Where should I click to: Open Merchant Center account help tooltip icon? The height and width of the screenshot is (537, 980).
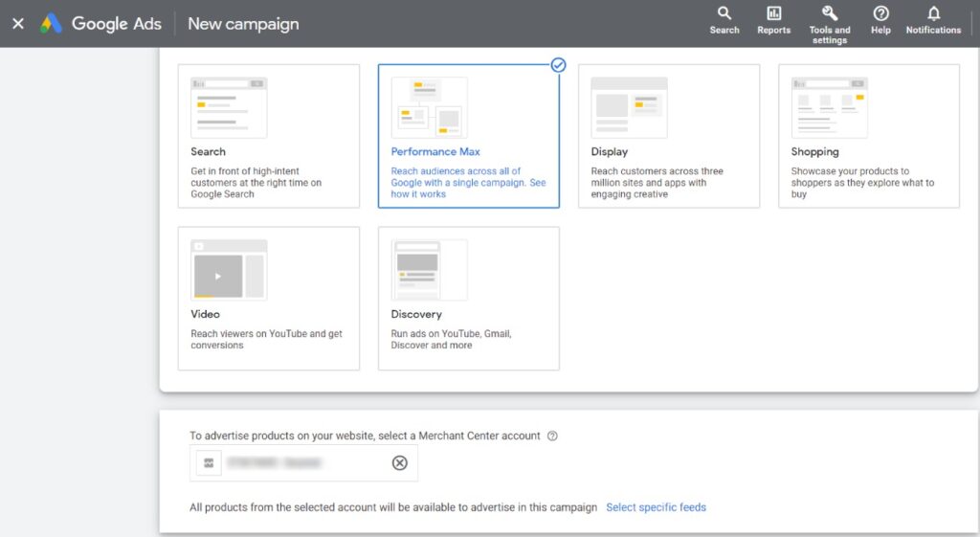click(x=552, y=436)
